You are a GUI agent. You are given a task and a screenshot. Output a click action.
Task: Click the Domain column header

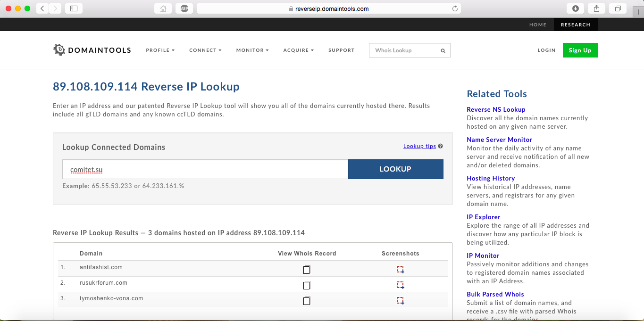[x=91, y=254]
